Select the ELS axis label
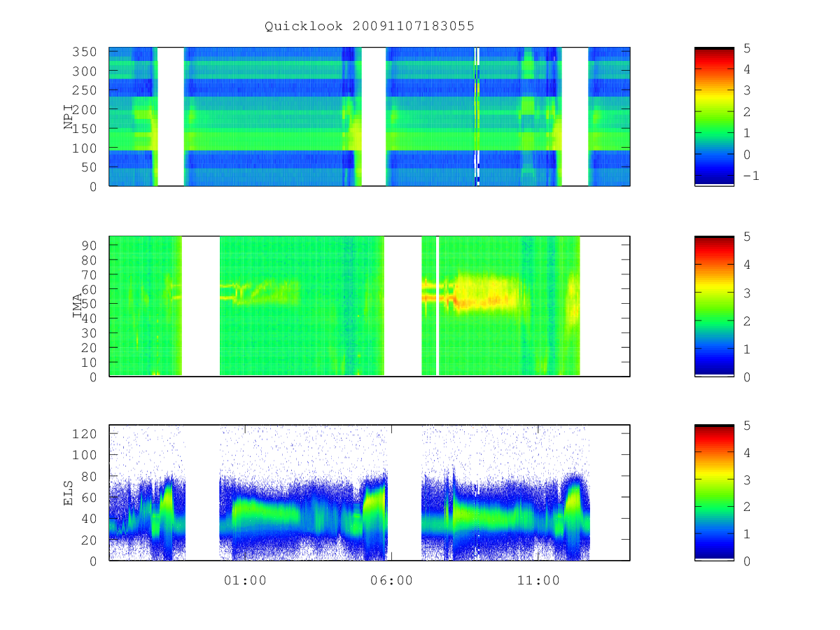840x630 pixels. 69,493
